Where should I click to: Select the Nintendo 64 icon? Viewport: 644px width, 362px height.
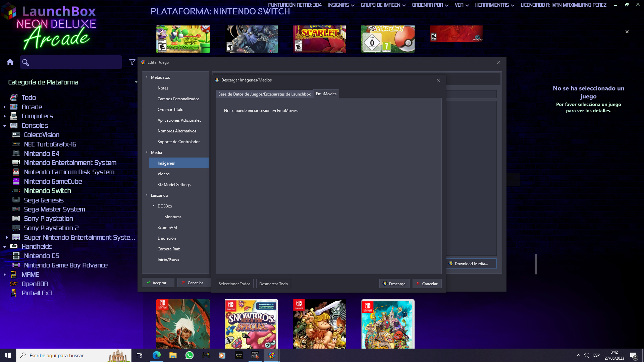[x=16, y=154]
